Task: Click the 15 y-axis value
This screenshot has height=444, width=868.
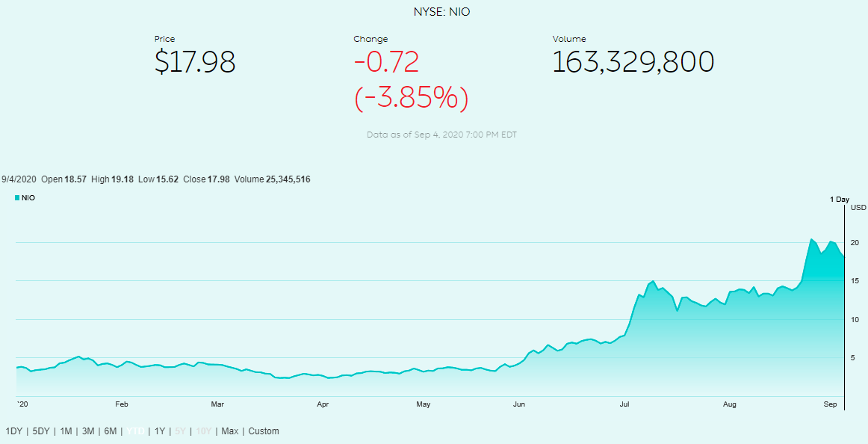Action: pyautogui.click(x=855, y=281)
